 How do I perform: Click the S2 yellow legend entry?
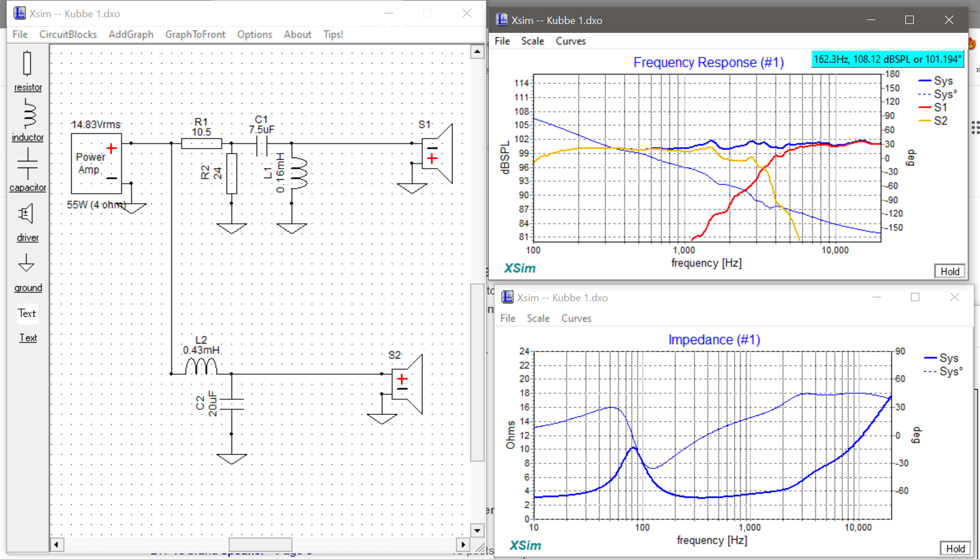[x=933, y=121]
